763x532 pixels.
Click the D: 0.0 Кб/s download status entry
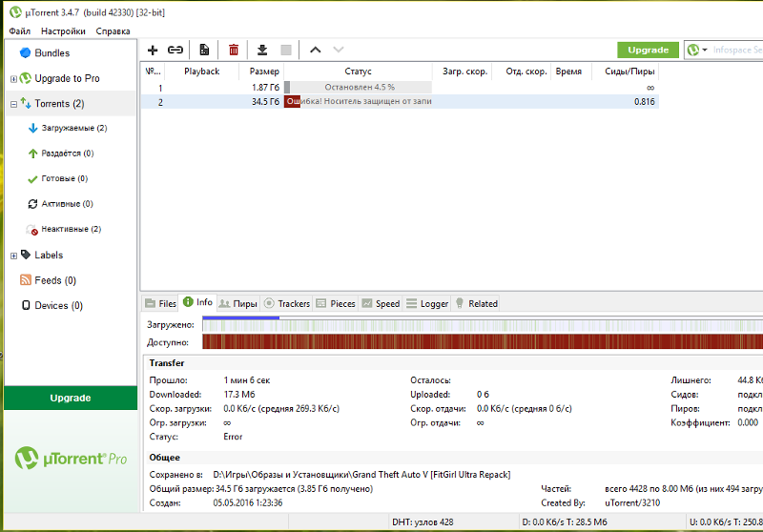point(565,522)
